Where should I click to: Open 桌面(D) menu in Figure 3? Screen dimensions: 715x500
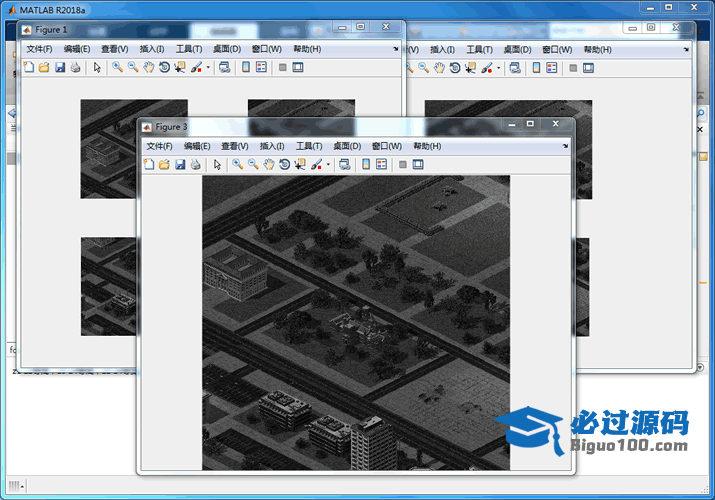[x=347, y=146]
